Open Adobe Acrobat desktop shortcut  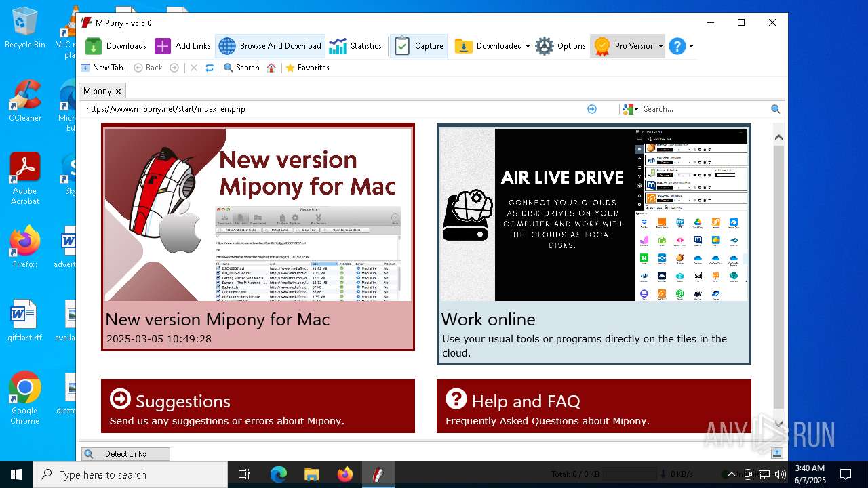(25, 178)
